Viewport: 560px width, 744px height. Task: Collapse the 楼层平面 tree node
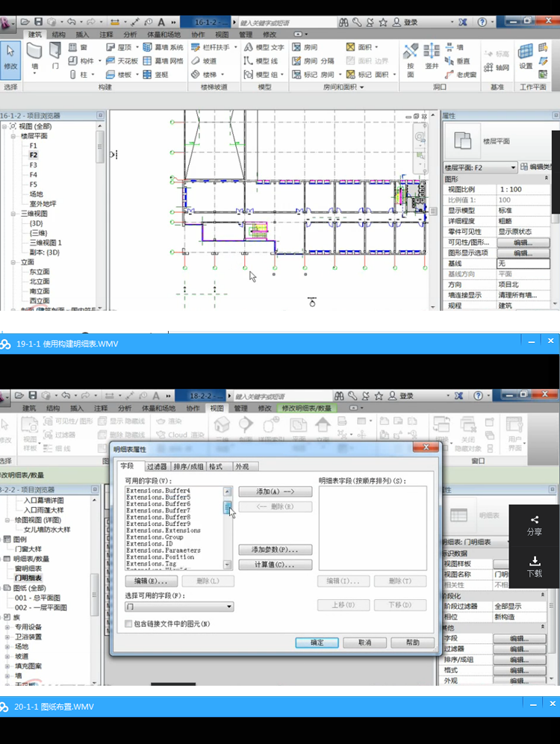point(13,136)
